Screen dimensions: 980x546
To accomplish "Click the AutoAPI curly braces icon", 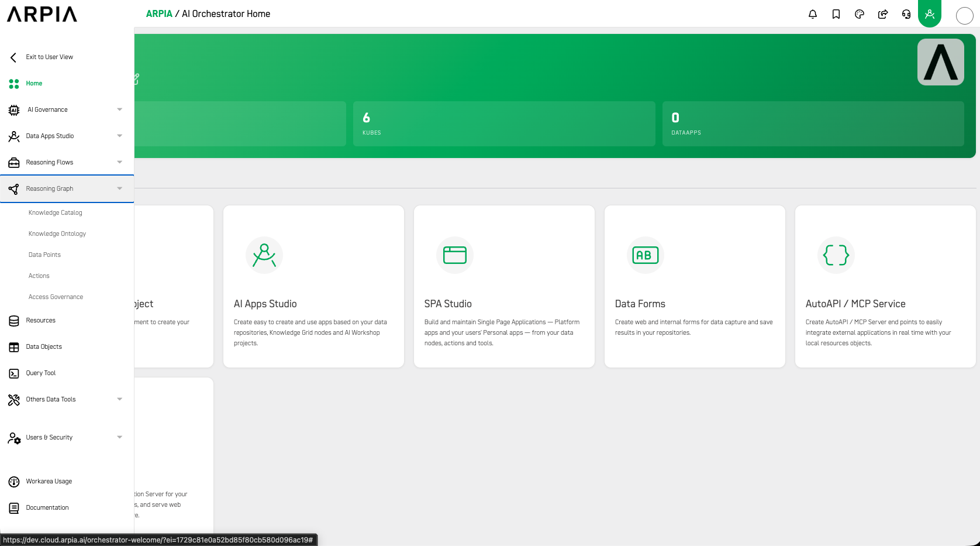I will [x=836, y=255].
